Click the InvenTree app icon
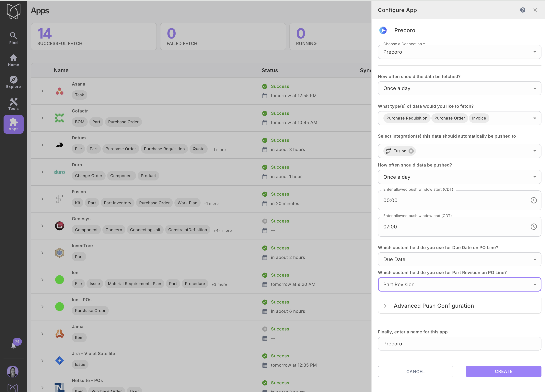Screen dimensions: 545x392 pyautogui.click(x=60, y=253)
